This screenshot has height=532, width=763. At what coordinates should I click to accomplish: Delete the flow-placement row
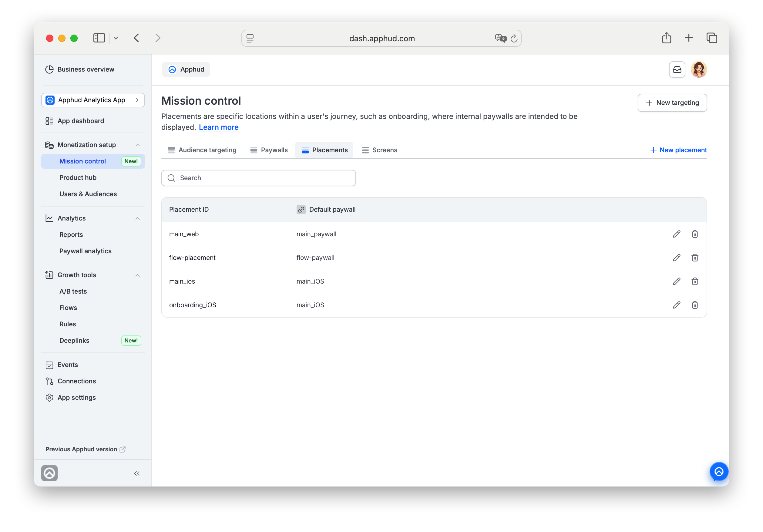(694, 258)
